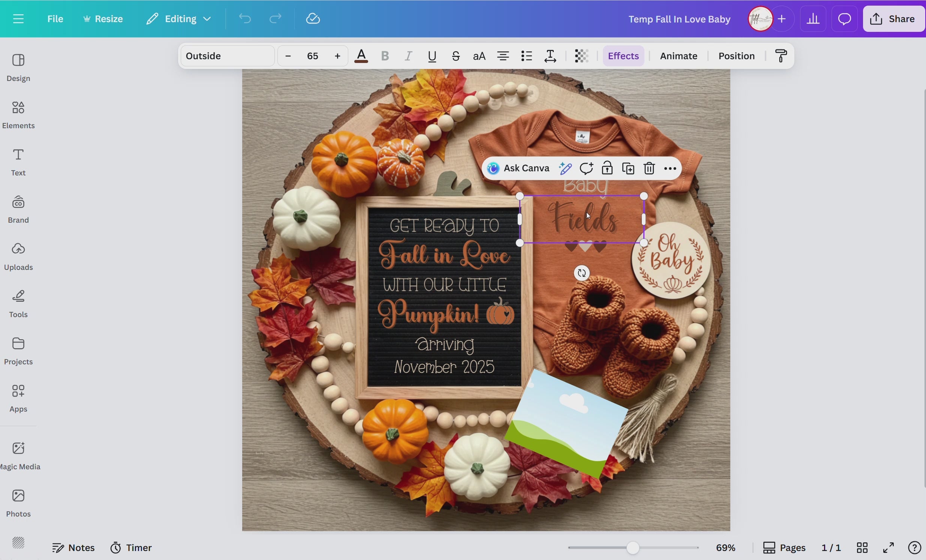Toggle bold formatting
Screen dimensions: 926x560
[385, 56]
